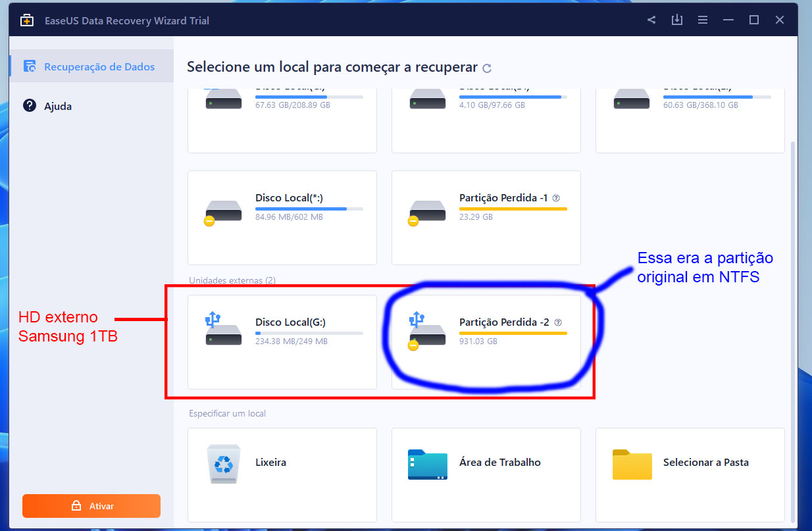Click the Recuperação de Dados sidebar icon
The height and width of the screenshot is (531, 812).
pos(30,66)
